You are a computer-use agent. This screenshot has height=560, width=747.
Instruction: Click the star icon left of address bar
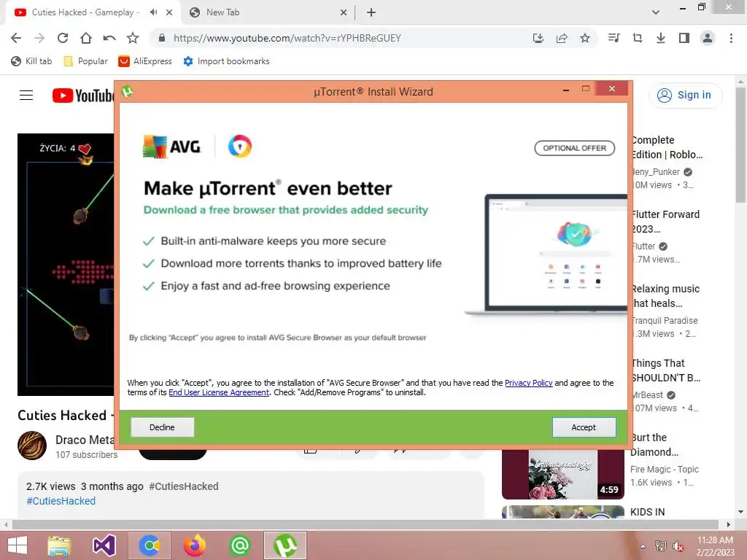click(133, 38)
